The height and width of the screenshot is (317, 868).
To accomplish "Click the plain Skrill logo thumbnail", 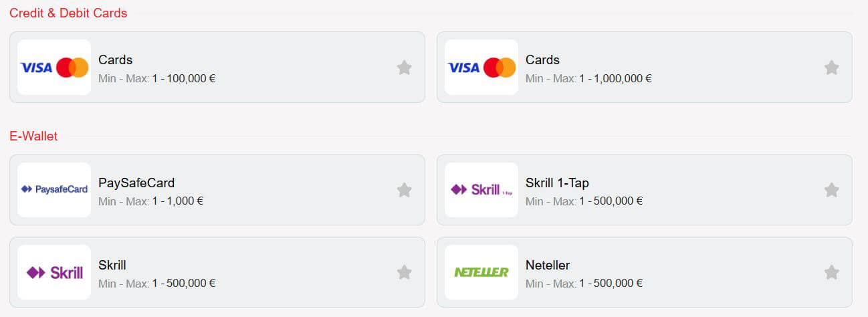I will click(x=54, y=272).
